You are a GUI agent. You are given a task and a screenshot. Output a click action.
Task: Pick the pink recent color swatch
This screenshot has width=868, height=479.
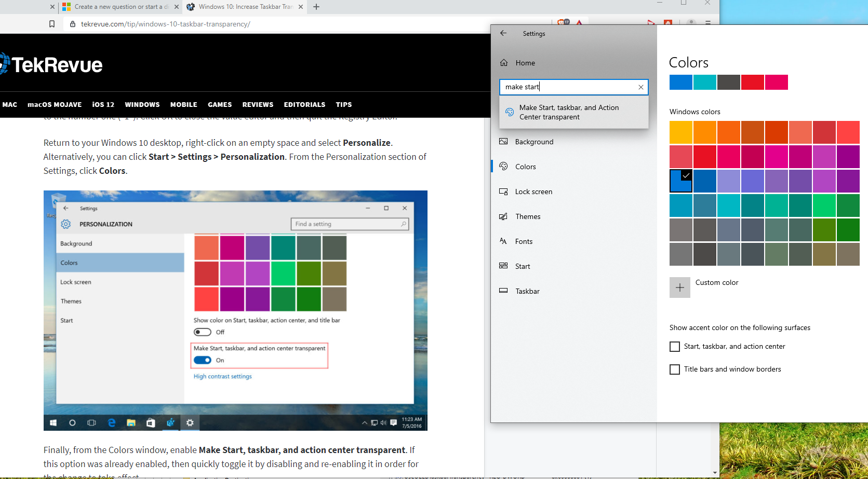click(777, 82)
